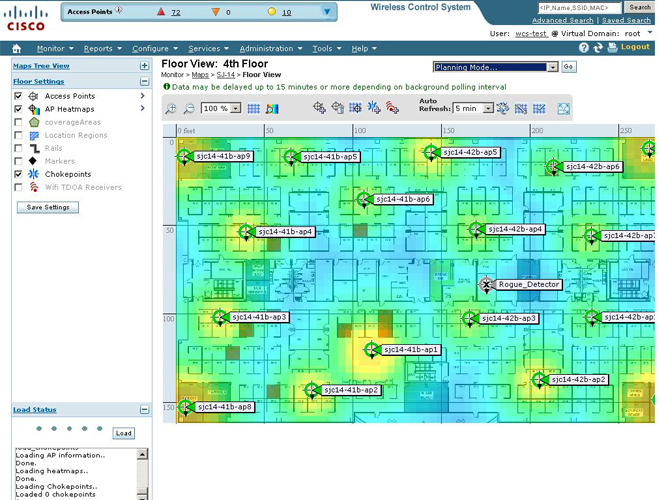Open the Configure menu
The width and height of the screenshot is (660, 500).
(152, 48)
